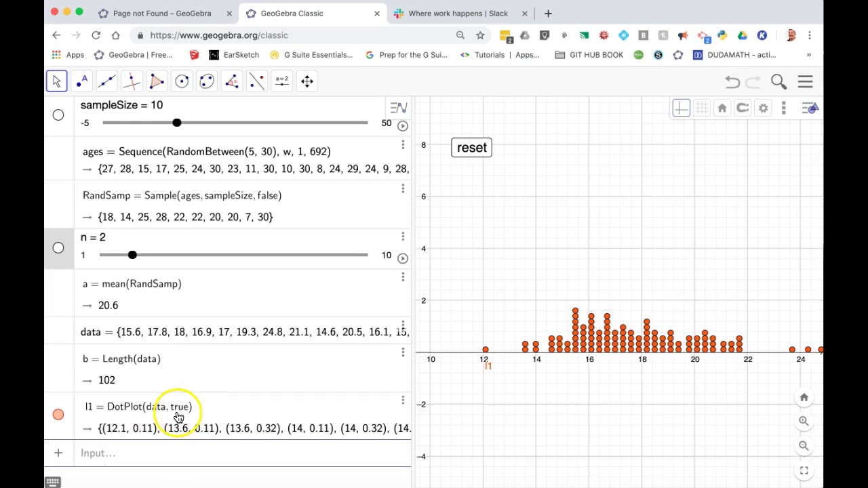The image size is (868, 488).
Task: Toggle grid display in graphics view
Action: tap(702, 108)
